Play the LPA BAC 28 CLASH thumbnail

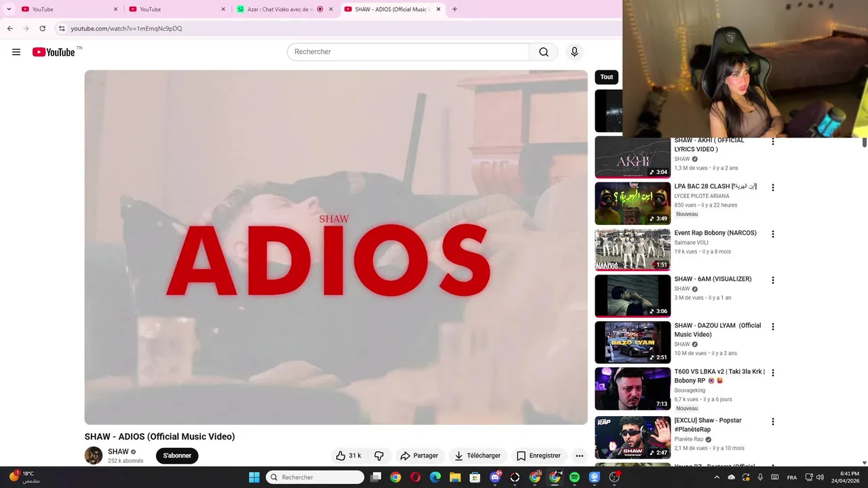[x=633, y=203]
